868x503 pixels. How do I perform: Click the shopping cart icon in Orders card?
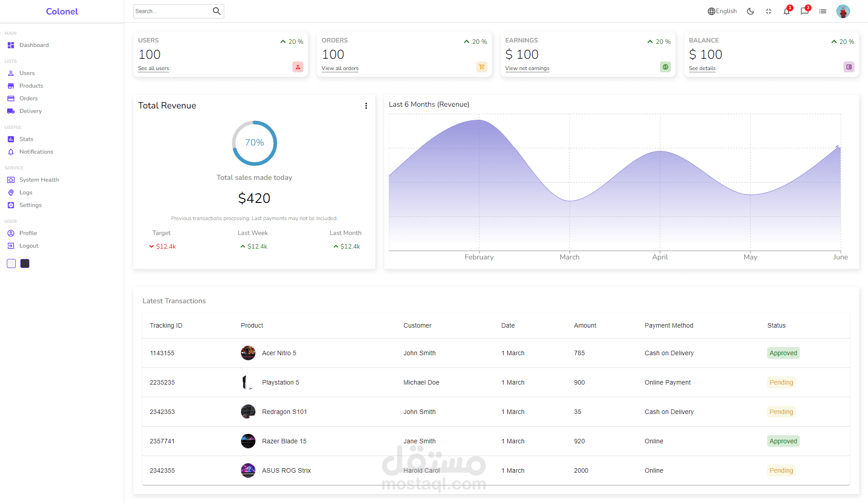pos(481,67)
